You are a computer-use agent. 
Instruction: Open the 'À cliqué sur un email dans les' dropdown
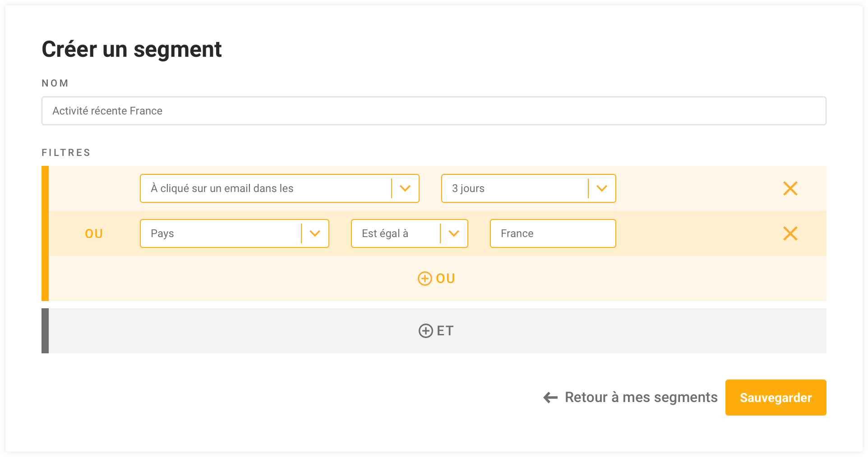(x=266, y=188)
